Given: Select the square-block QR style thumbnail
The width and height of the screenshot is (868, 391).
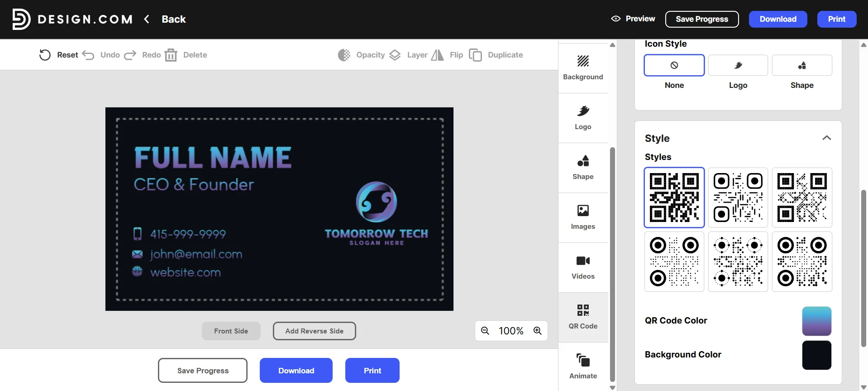Looking at the screenshot, I should [x=674, y=198].
